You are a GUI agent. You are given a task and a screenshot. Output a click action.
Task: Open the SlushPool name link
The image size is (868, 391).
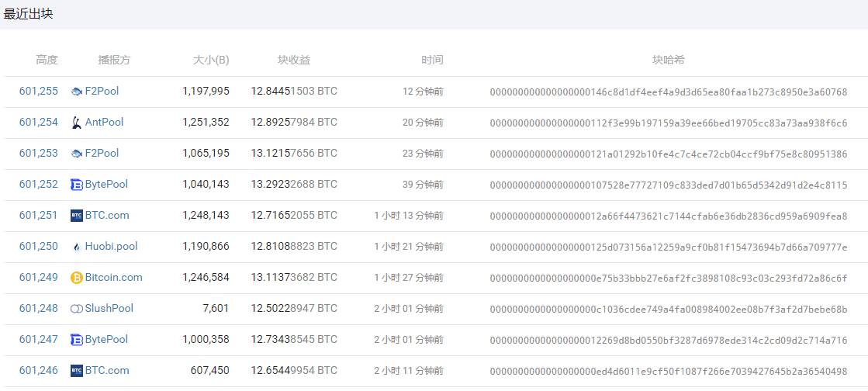pyautogui.click(x=109, y=309)
